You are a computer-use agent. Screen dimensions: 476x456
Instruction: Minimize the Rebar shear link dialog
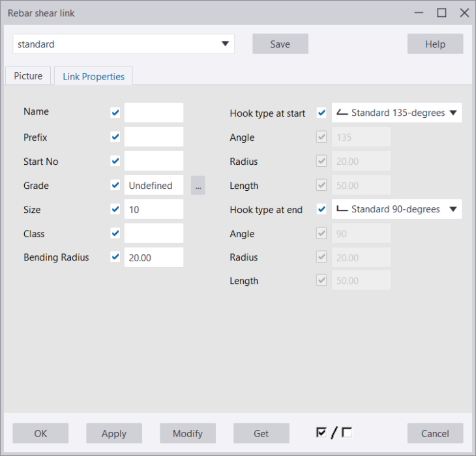419,12
